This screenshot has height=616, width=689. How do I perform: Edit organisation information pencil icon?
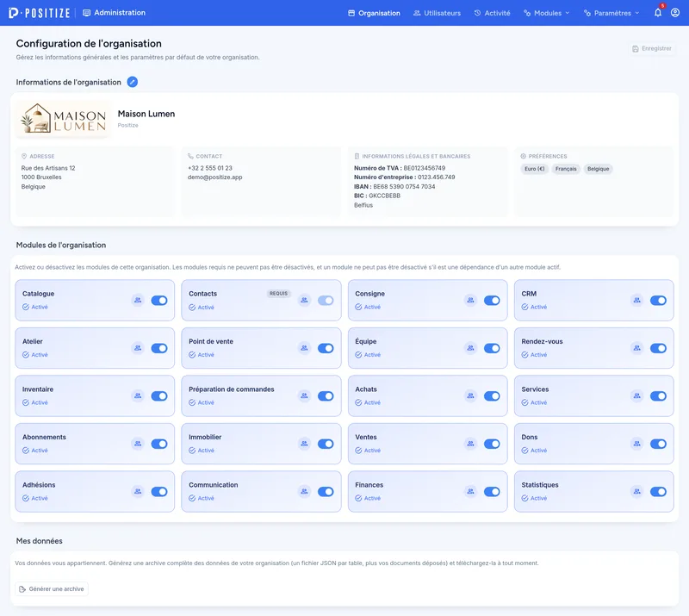(133, 82)
